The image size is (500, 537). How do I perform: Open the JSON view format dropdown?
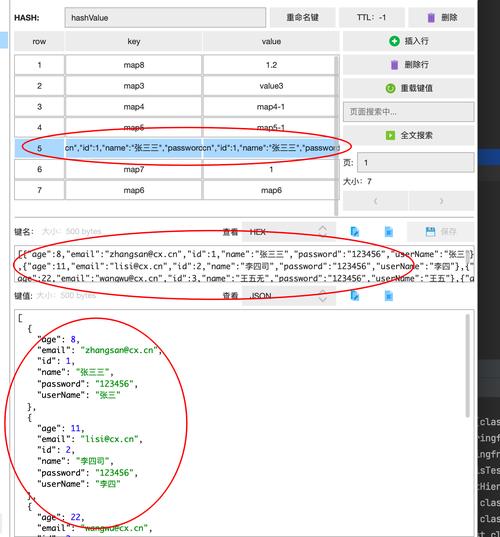[289, 296]
